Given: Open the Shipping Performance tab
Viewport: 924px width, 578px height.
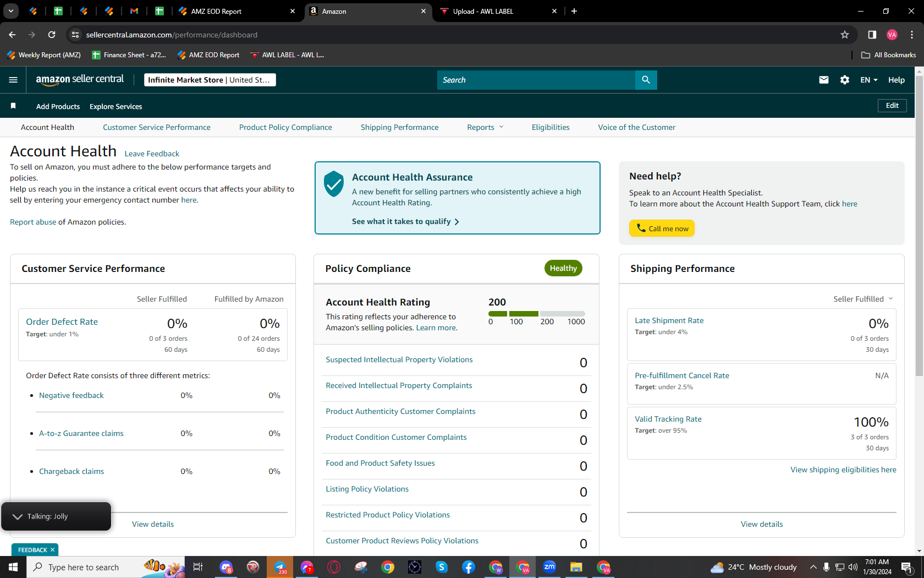Looking at the screenshot, I should (x=400, y=127).
